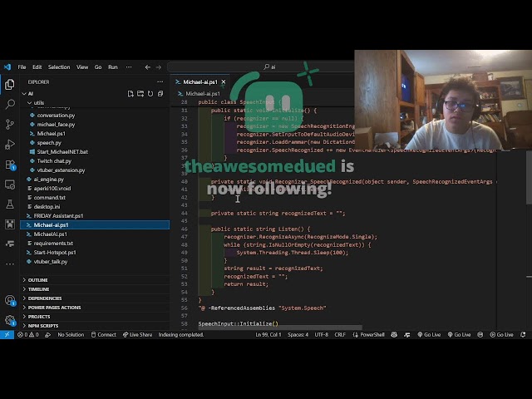Open Twitch chat.py file

click(x=54, y=160)
